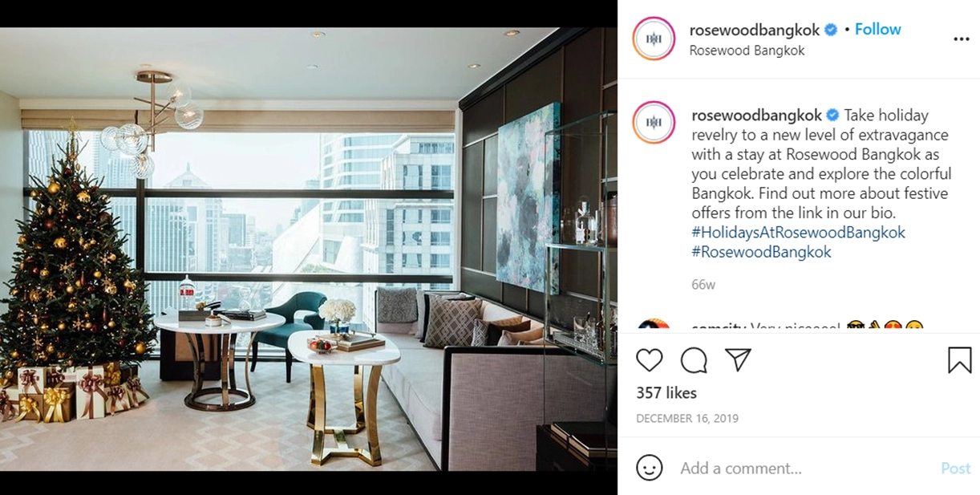Follow the rosewoodbangkok account

pyautogui.click(x=877, y=30)
